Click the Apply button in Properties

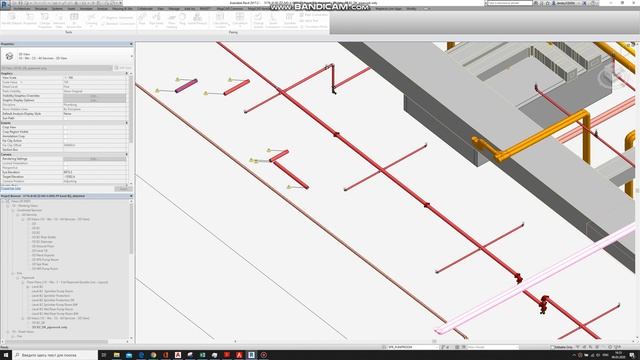coord(123,189)
